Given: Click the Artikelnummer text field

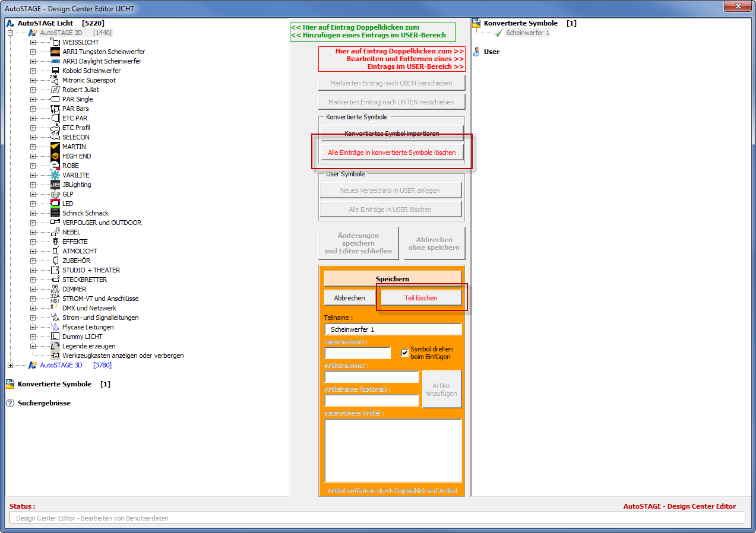Looking at the screenshot, I should point(371,377).
